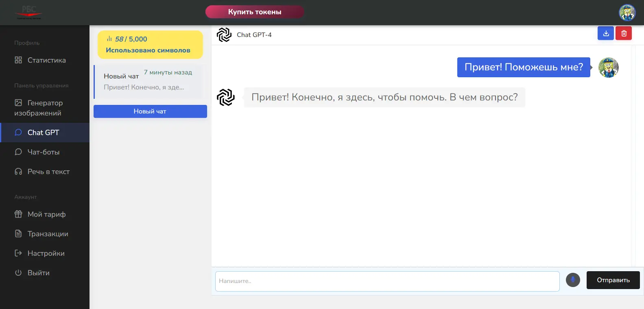Screen dimensions: 644x309
Task: Click the Мой тариф gift icon
Action: coord(18,214)
